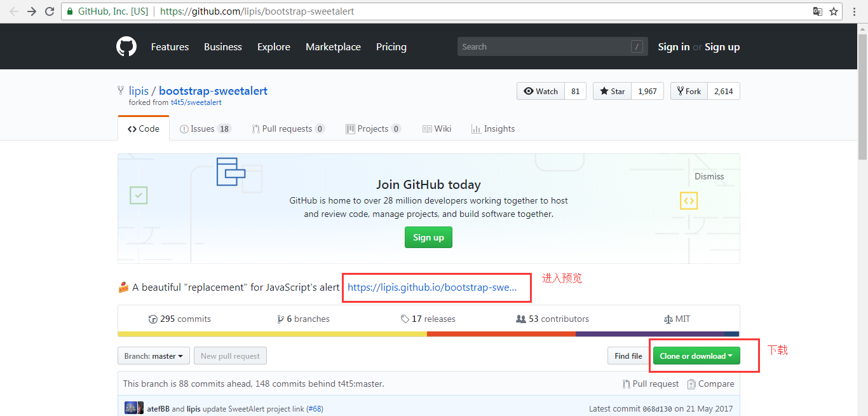Go forward with the browser forward arrow
868x416 pixels.
coord(32,11)
